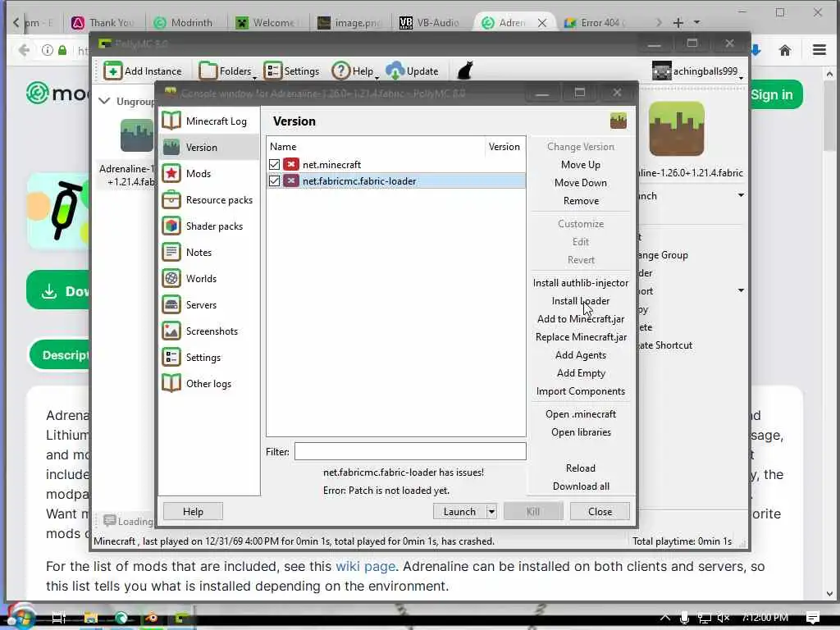The width and height of the screenshot is (840, 630).
Task: Open new browser tab
Action: tap(678, 22)
